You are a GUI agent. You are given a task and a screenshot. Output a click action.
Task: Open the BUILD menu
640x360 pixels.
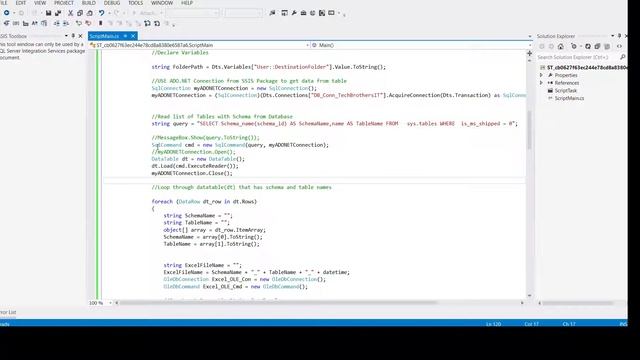[x=89, y=3]
